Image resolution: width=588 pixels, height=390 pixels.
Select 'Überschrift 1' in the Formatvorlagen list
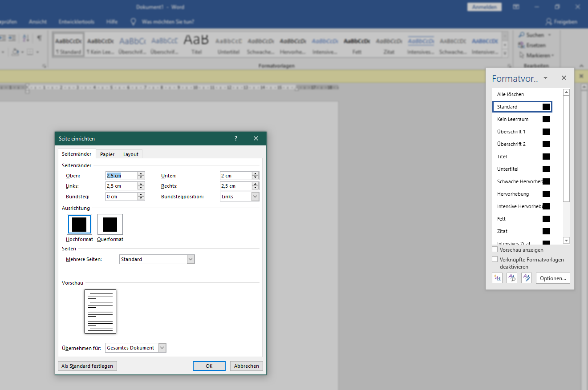coord(522,132)
